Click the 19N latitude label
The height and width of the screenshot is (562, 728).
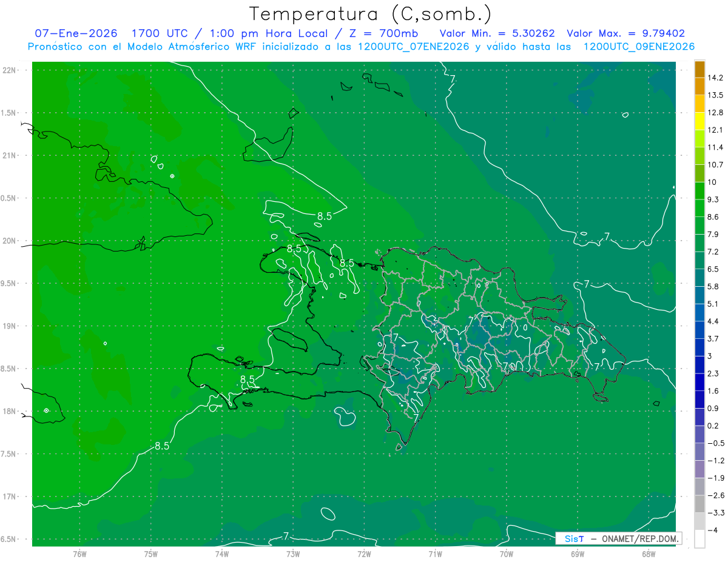tap(9, 326)
